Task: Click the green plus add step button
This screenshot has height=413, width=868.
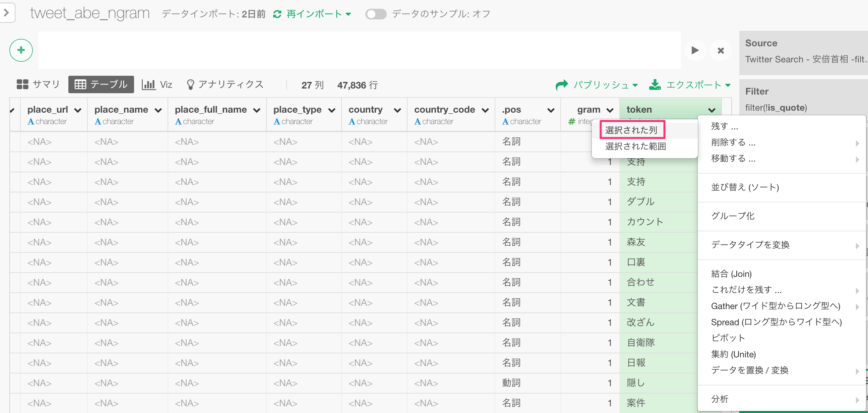Action: tap(21, 50)
